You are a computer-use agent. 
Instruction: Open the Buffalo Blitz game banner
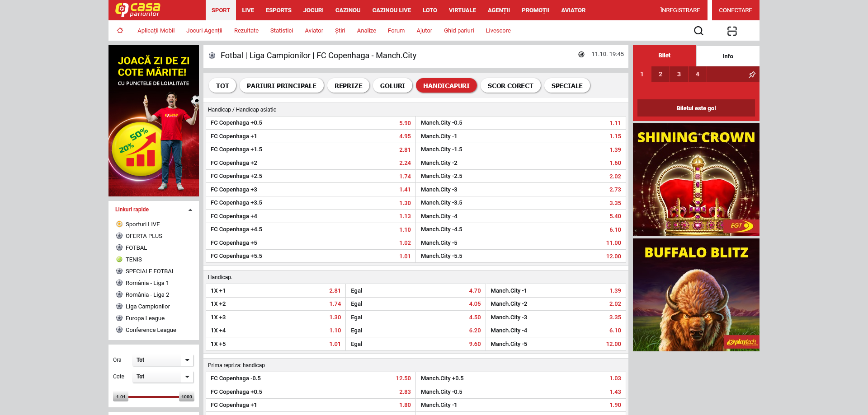[696, 295]
